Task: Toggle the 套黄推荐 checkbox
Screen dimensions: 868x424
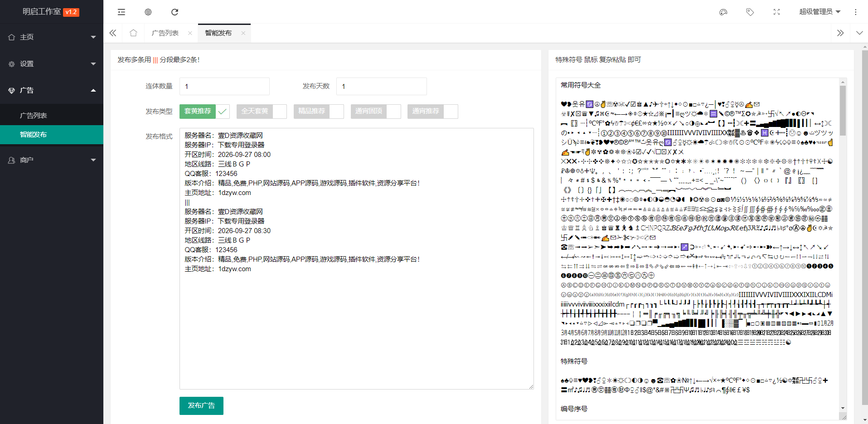Action: click(204, 111)
